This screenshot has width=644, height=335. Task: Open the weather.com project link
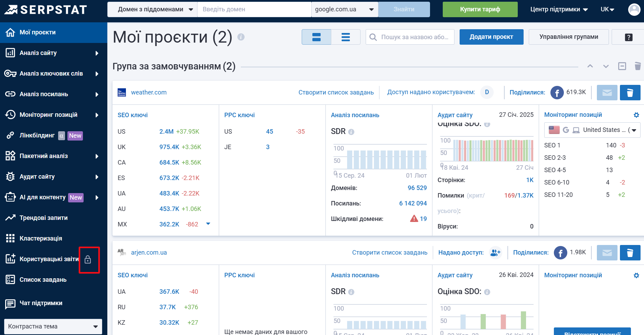pyautogui.click(x=149, y=92)
